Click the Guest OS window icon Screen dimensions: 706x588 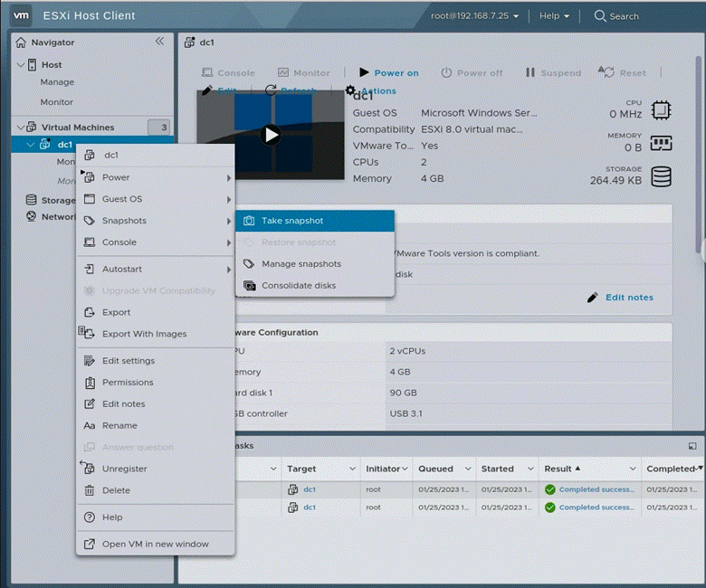(x=90, y=199)
